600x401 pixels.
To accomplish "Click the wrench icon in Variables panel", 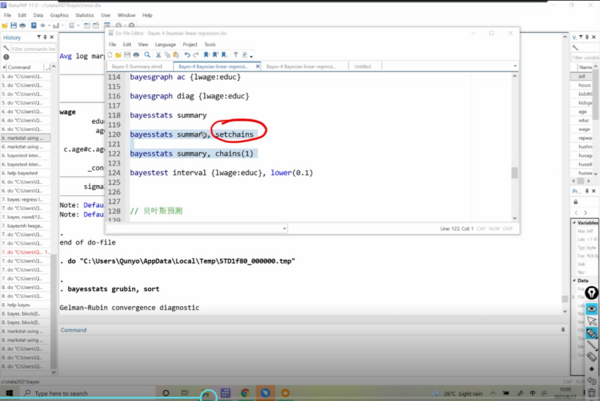I will (x=575, y=48).
